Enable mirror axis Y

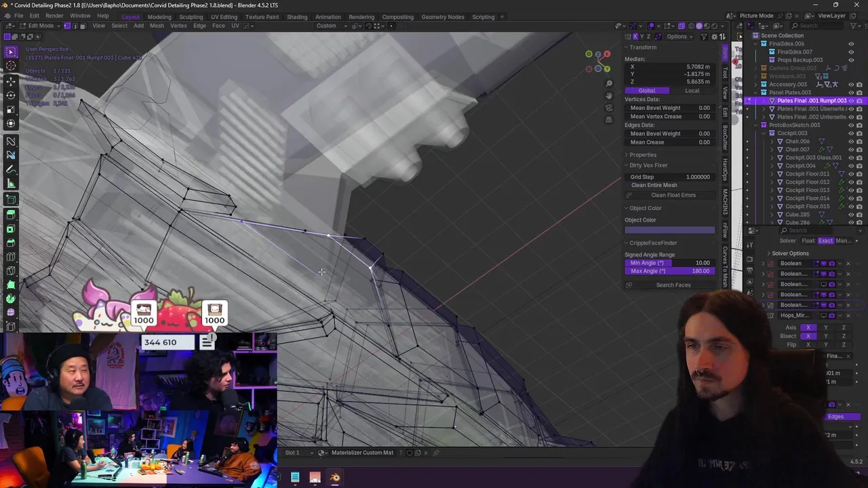(825, 327)
